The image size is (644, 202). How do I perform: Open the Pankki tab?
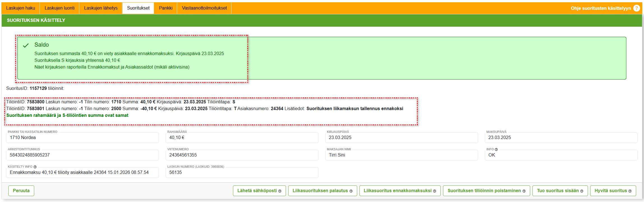(166, 8)
